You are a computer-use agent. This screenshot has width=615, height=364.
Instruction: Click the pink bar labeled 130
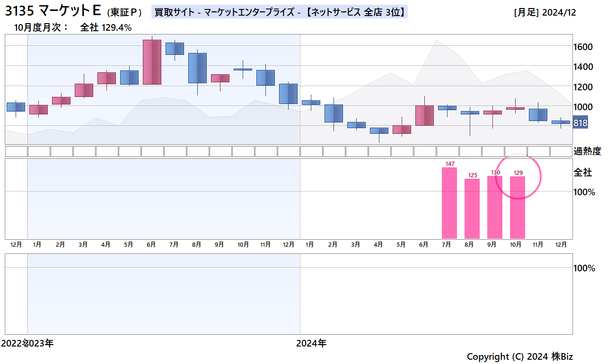[495, 207]
